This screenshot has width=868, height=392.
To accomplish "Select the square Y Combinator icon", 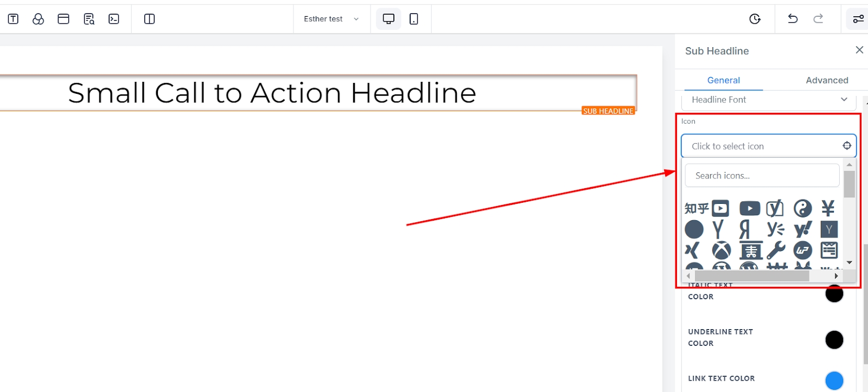I will coord(829,229).
